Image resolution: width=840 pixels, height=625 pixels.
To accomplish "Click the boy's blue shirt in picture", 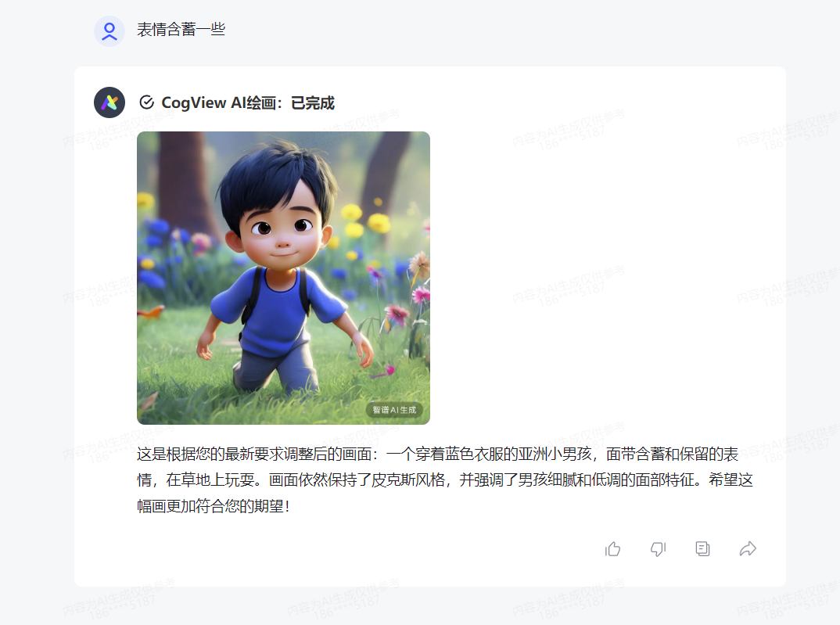I will click(278, 311).
